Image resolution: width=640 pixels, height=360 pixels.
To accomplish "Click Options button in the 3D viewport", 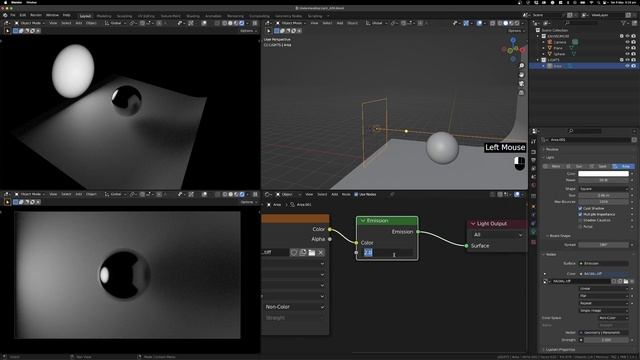I will pos(516,31).
